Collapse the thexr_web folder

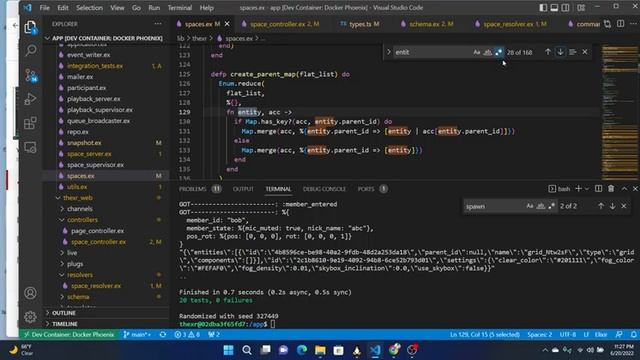tap(78, 198)
